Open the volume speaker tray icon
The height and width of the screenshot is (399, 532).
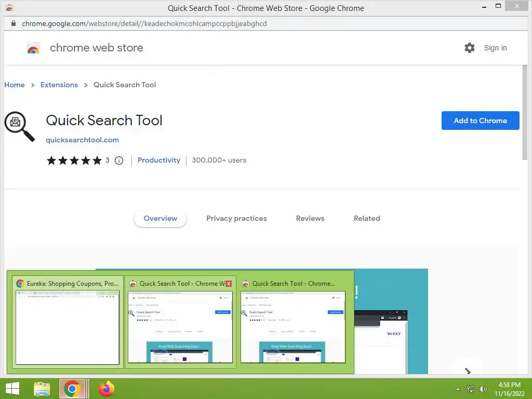pos(483,389)
